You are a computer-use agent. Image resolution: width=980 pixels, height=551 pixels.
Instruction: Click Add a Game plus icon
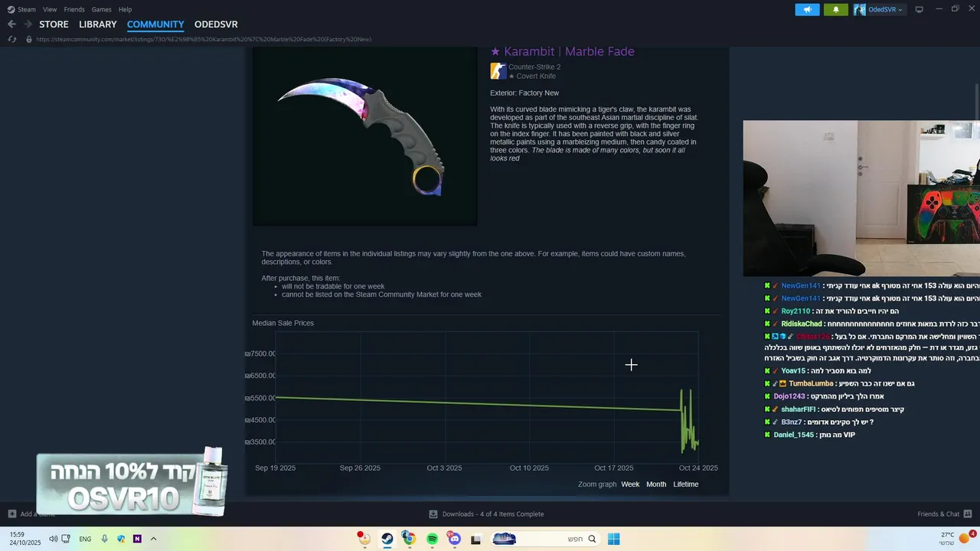coord(11,514)
